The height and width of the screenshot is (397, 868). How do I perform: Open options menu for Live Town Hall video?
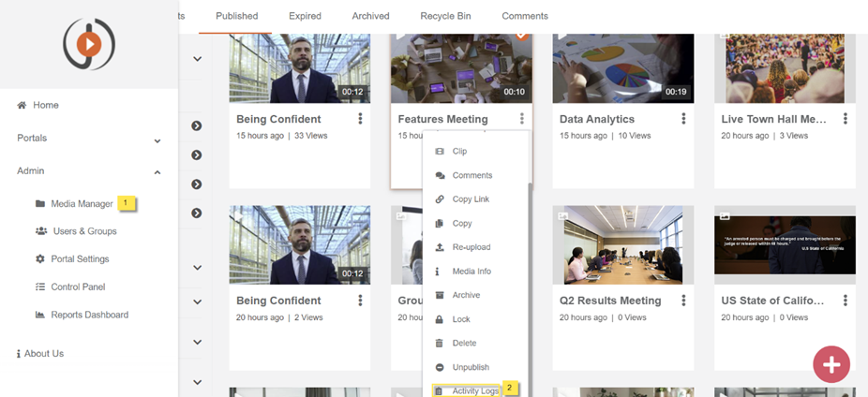[x=846, y=119]
